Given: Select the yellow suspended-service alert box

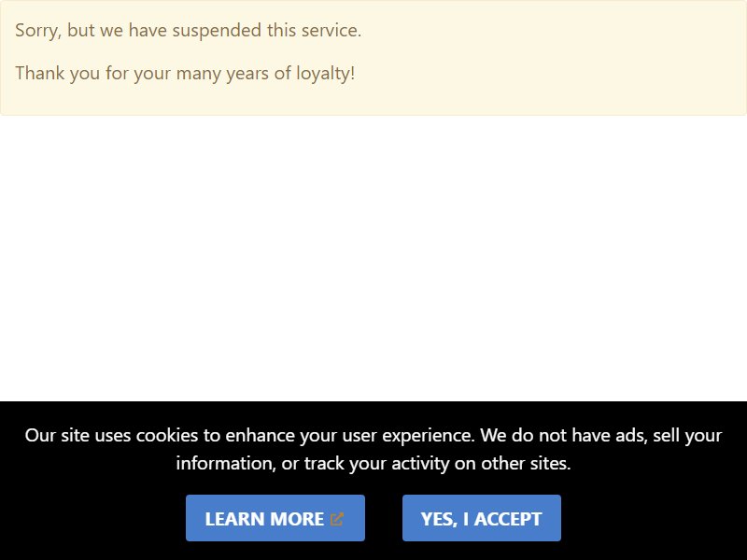Looking at the screenshot, I should pos(373,58).
